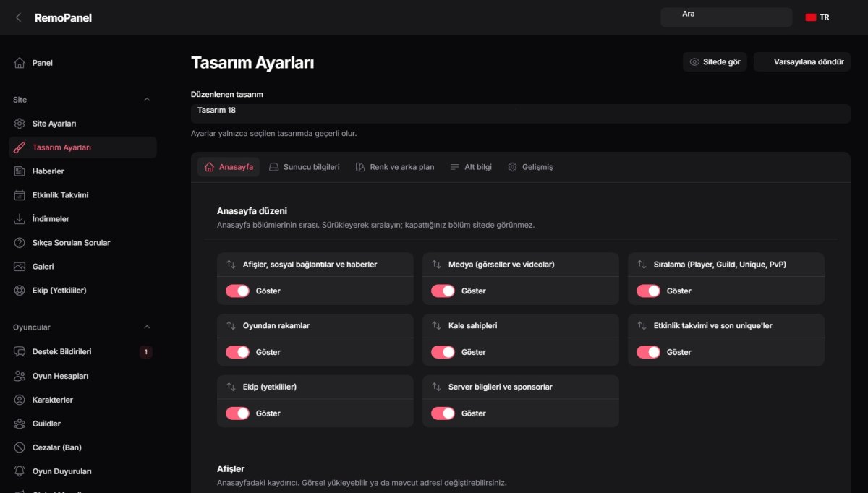The image size is (868, 493).
Task: Switch to the Sunucu bilgileri tab
Action: point(304,167)
